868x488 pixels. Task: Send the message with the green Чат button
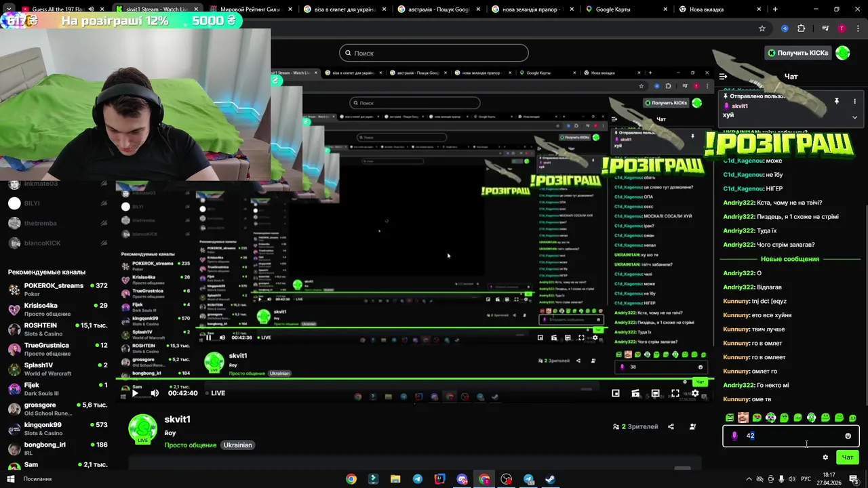[x=848, y=457]
